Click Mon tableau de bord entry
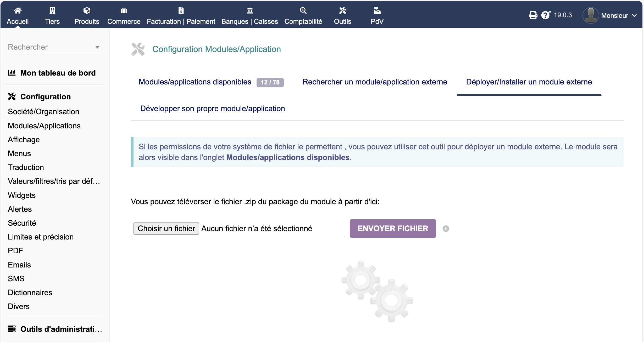Image resolution: width=644 pixels, height=342 pixels. [58, 73]
